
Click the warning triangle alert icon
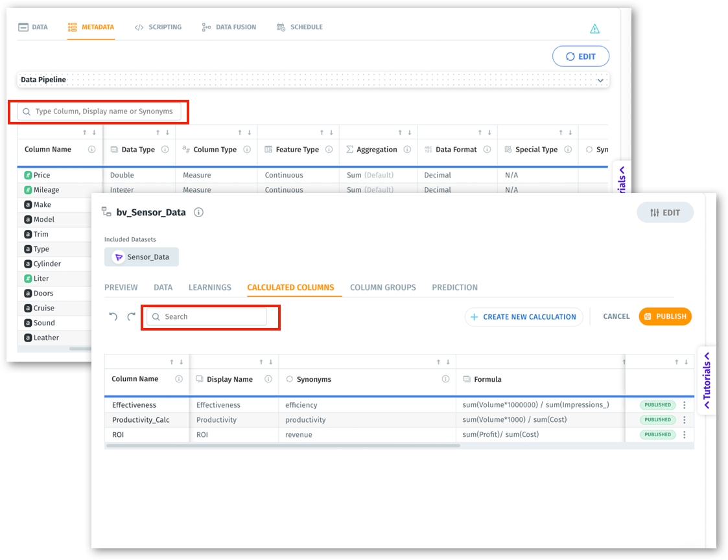[x=594, y=29]
